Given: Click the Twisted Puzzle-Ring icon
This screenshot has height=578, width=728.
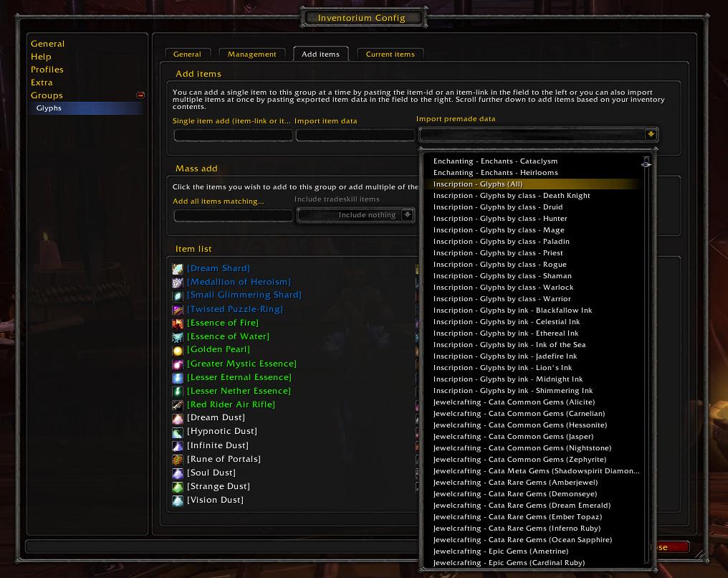Looking at the screenshot, I should 178,310.
